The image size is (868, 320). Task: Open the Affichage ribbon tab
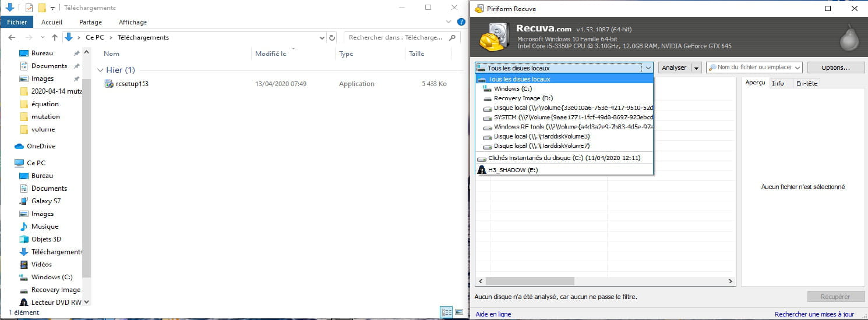(133, 22)
